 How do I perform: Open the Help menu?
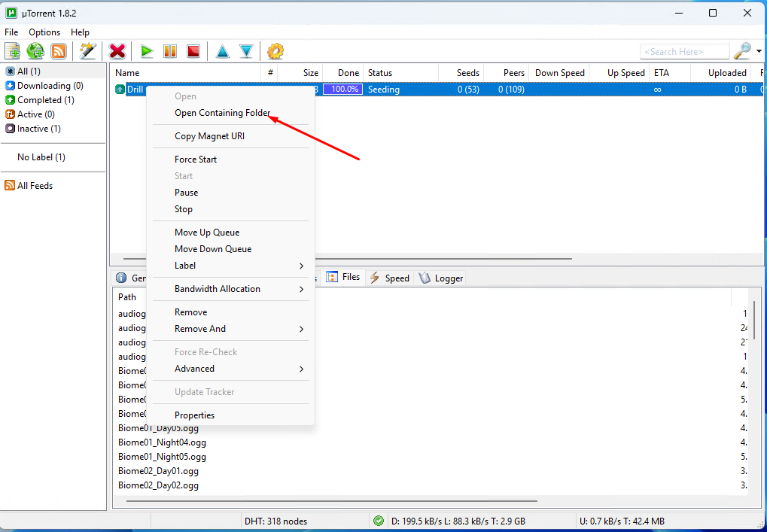(x=81, y=32)
